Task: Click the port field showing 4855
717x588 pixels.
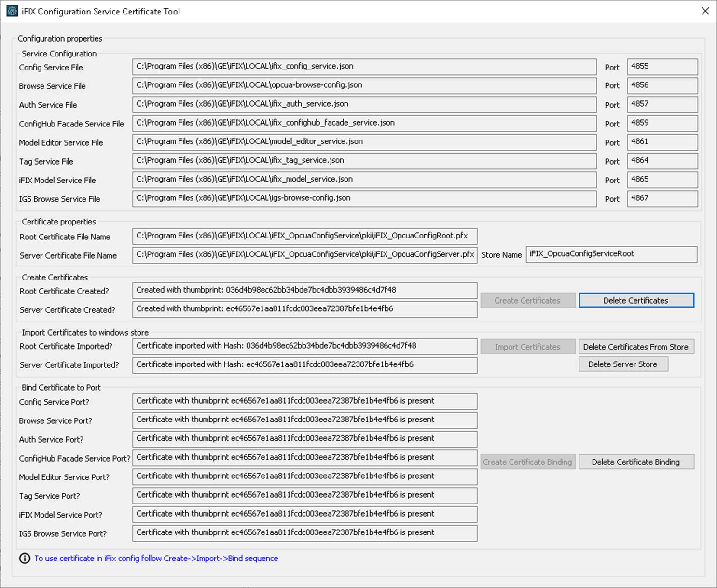Action: [x=662, y=67]
